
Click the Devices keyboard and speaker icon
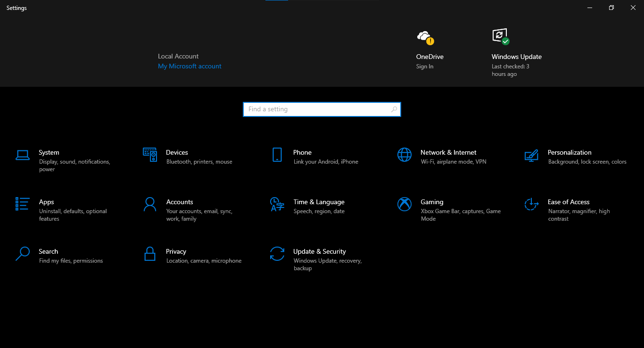(150, 155)
